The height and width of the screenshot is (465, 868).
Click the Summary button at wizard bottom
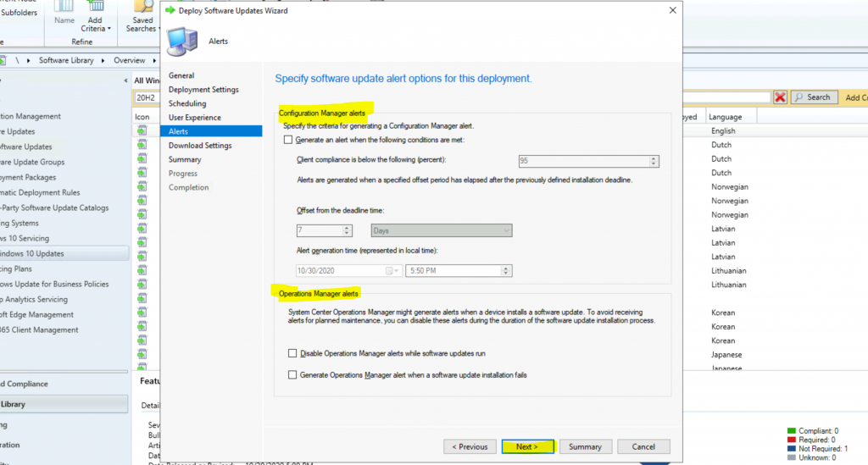click(585, 446)
